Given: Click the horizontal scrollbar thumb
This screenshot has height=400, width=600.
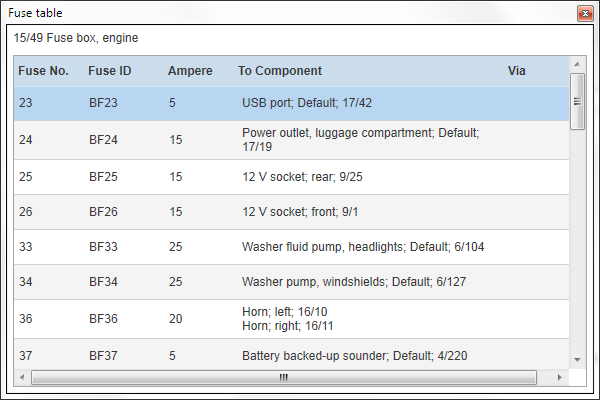Looking at the screenshot, I should coord(284,377).
